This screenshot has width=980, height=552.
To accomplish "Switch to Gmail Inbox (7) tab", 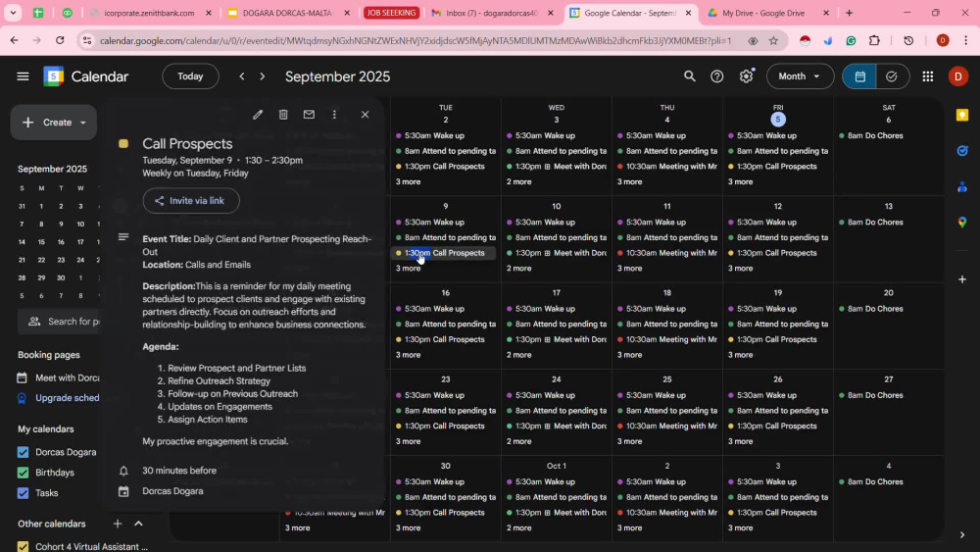I will click(x=491, y=13).
